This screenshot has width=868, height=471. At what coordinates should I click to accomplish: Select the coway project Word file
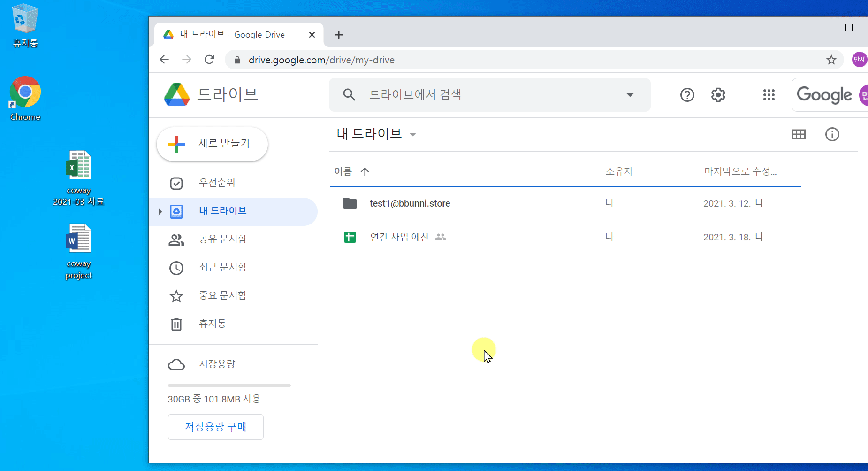(78, 252)
